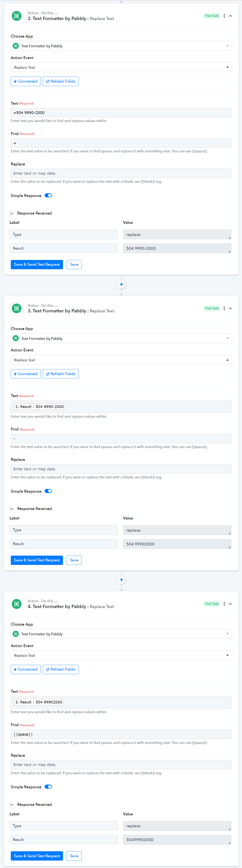Click the Result value 504 99902000
The width and height of the screenshot is (242, 868).
(177, 544)
